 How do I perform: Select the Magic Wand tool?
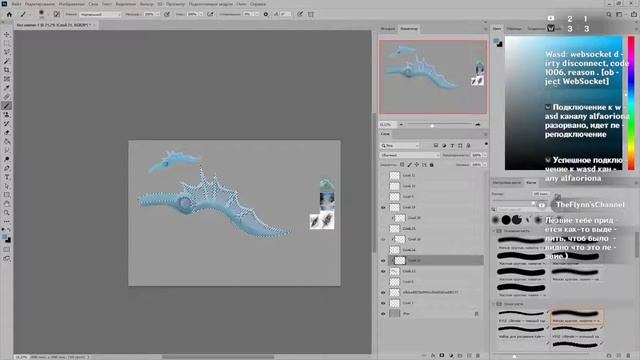pos(7,61)
